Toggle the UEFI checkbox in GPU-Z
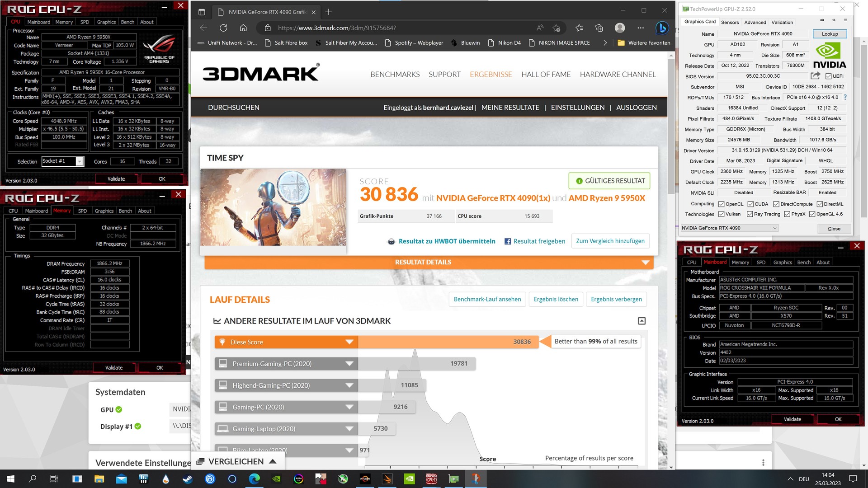 tap(828, 76)
